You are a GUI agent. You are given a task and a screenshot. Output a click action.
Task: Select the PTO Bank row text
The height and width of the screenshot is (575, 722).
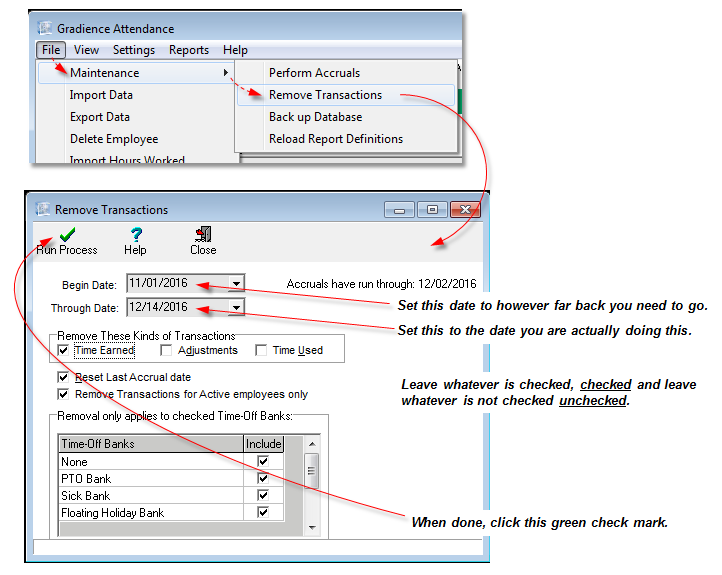pyautogui.click(x=86, y=479)
